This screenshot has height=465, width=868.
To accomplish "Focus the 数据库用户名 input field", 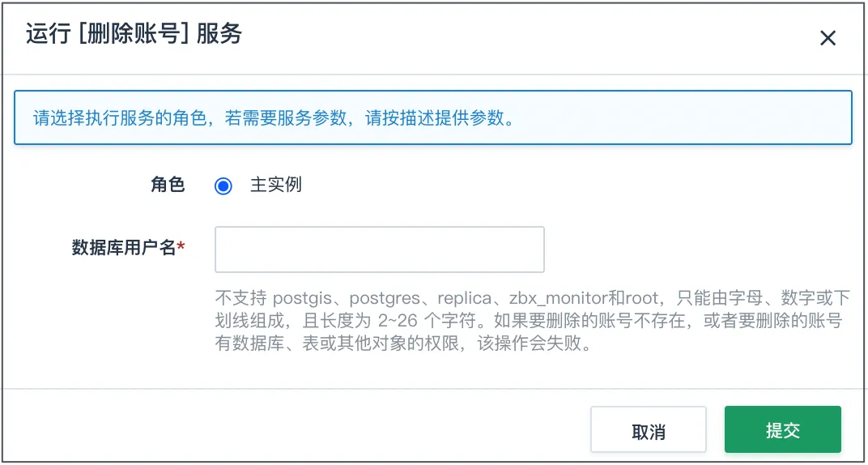I will point(379,250).
